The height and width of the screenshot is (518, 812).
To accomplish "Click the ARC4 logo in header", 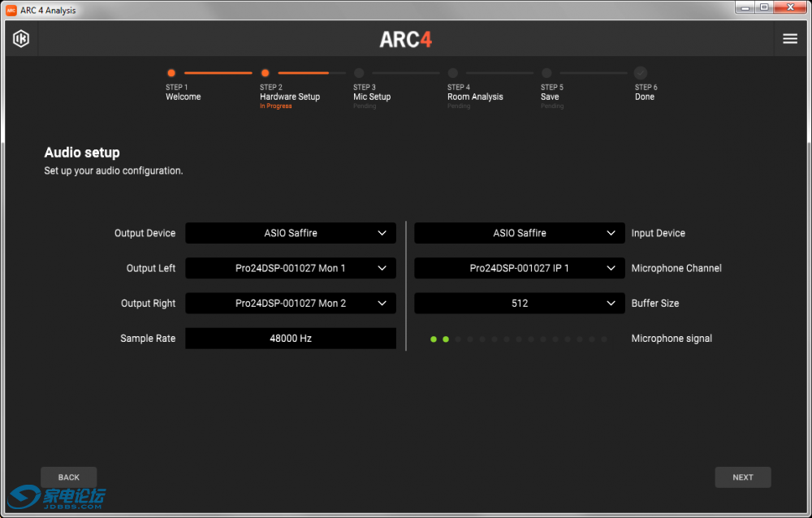I will click(x=405, y=40).
